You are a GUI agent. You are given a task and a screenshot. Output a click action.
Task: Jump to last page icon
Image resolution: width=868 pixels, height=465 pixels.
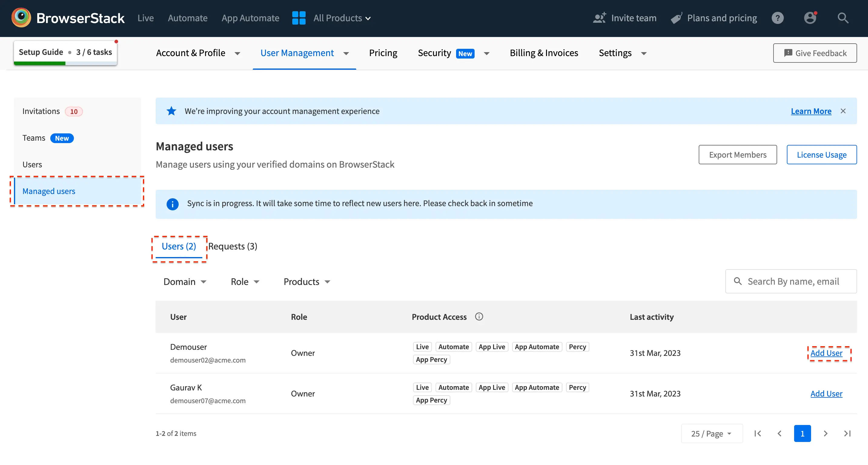[847, 433]
